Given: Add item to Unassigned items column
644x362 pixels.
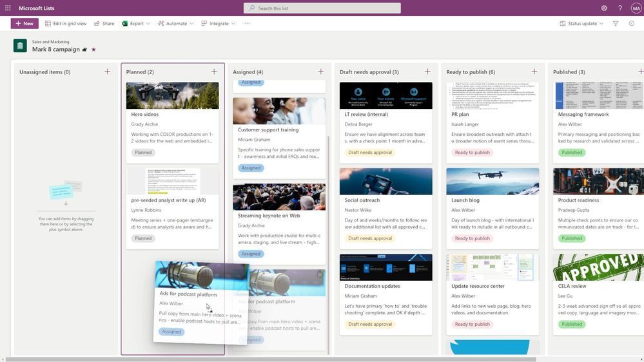Looking at the screenshot, I should point(107,71).
